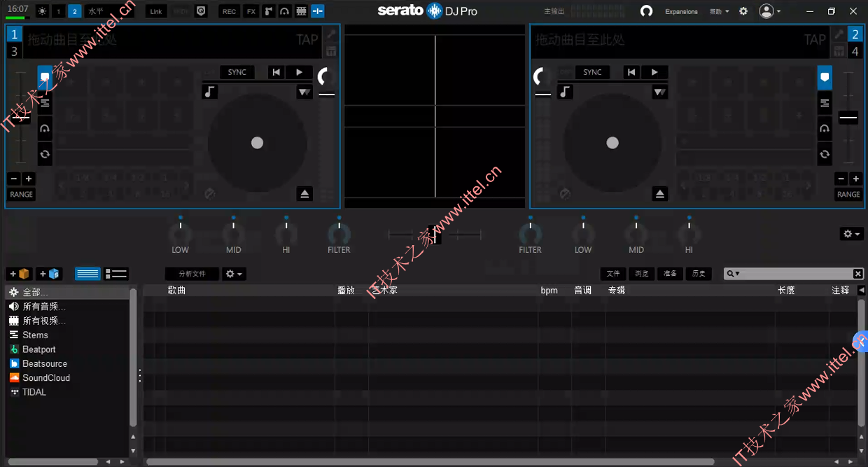Click the left deck track edit wrench icon
Viewport: 868px width, 467px height.
(331, 34)
